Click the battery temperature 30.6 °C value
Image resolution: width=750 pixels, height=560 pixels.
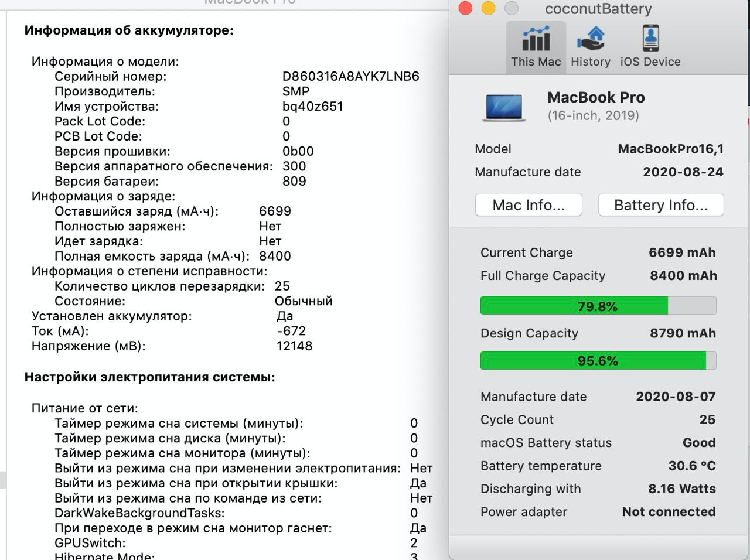click(692, 466)
